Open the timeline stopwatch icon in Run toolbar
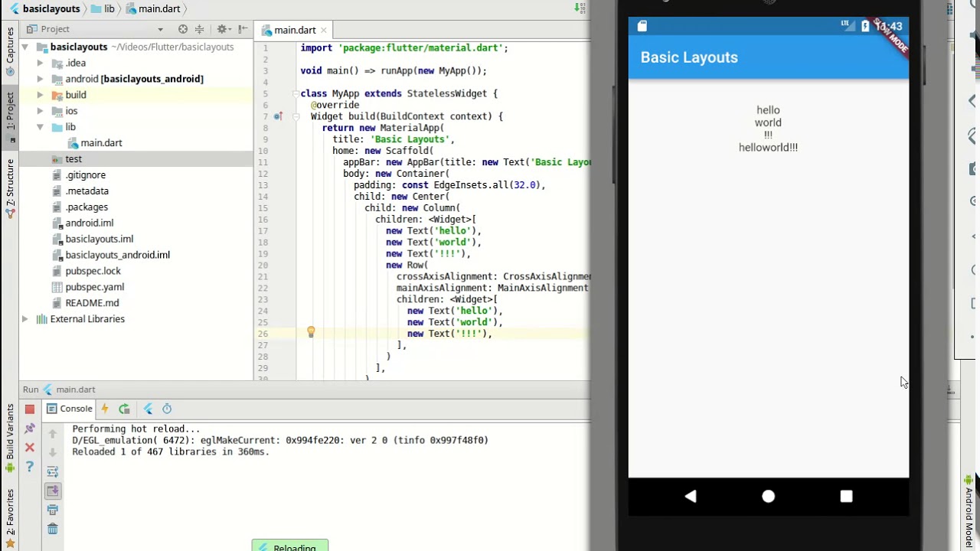980x551 pixels. tap(167, 409)
